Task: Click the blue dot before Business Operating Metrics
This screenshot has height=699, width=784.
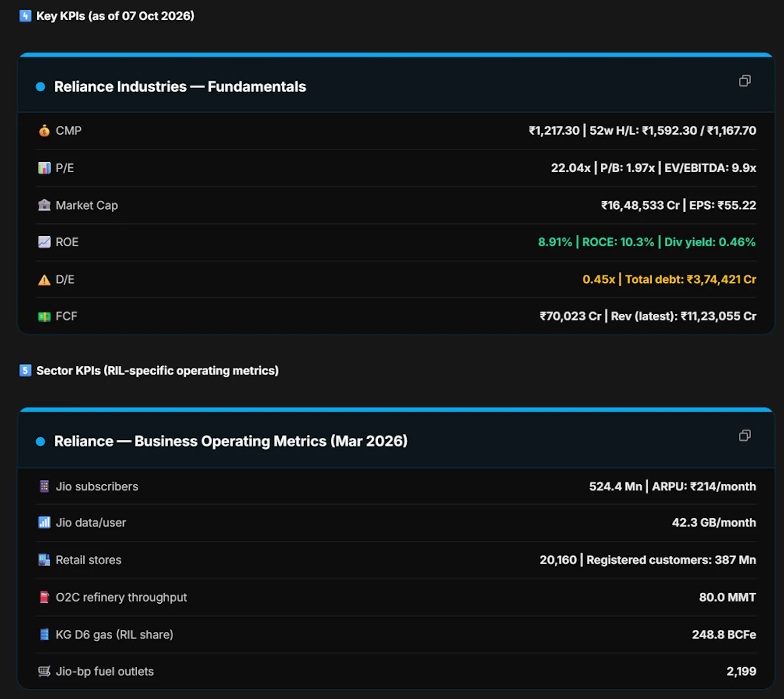Action: pos(41,441)
